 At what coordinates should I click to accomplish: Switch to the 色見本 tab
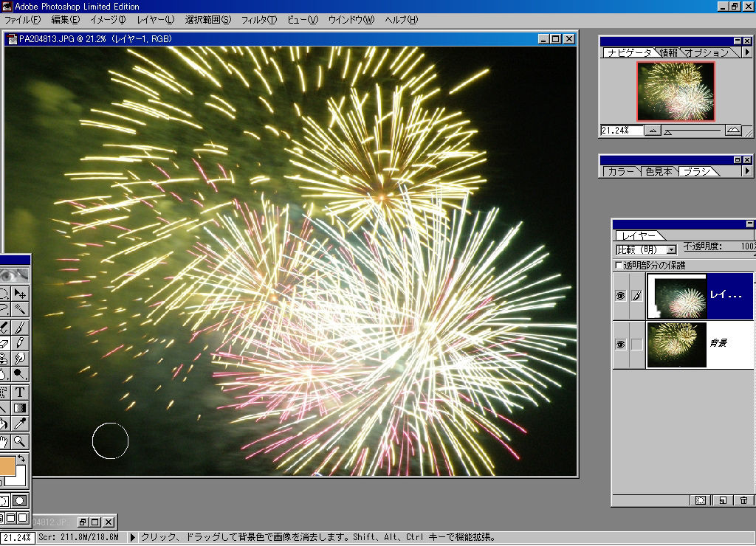point(659,172)
